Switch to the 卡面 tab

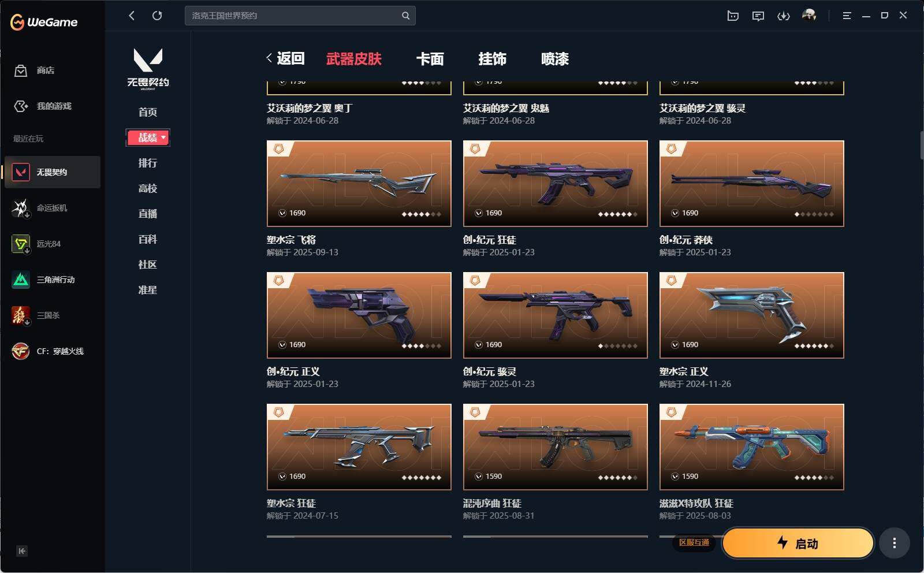(x=430, y=59)
